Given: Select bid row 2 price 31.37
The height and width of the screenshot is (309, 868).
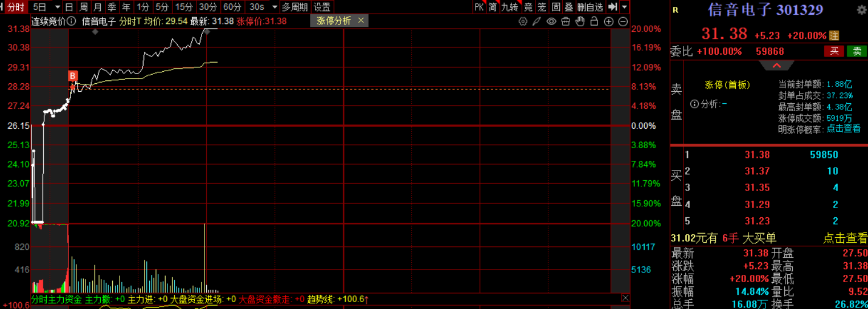Looking at the screenshot, I should coord(757,171).
